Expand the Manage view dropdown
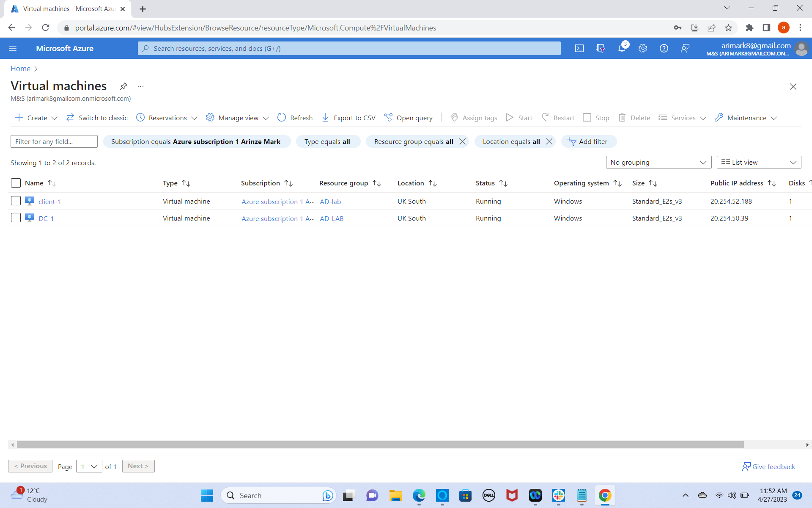The width and height of the screenshot is (812, 508). click(266, 118)
